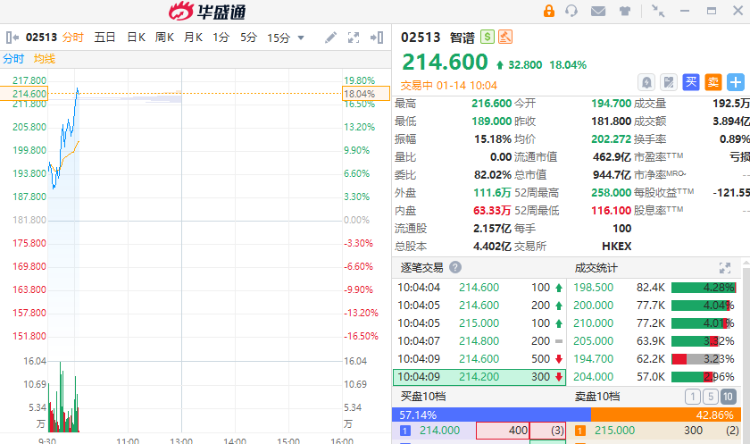This screenshot has width=750, height=444.
Task: Expand the 成交统计 panel with its expand icon
Action: pyautogui.click(x=725, y=268)
